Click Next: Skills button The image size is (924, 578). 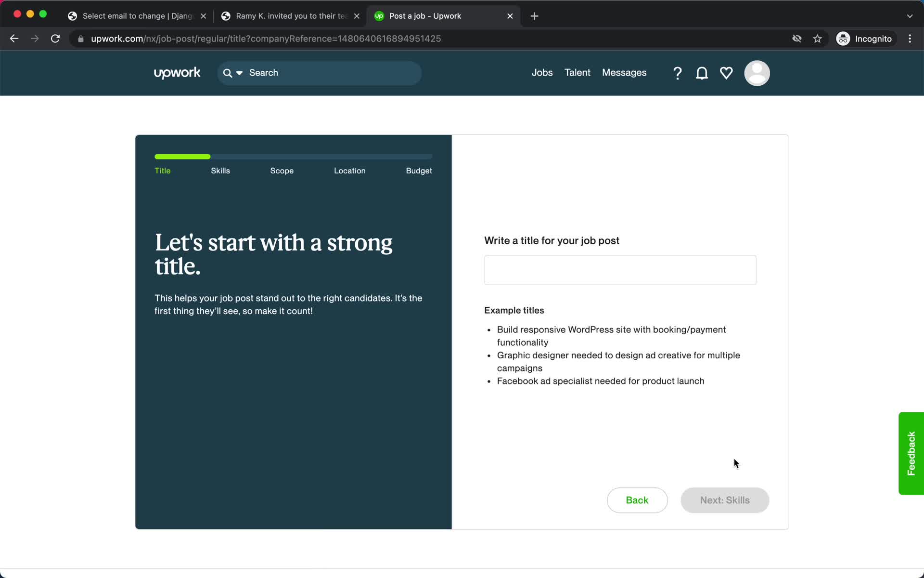pos(724,499)
